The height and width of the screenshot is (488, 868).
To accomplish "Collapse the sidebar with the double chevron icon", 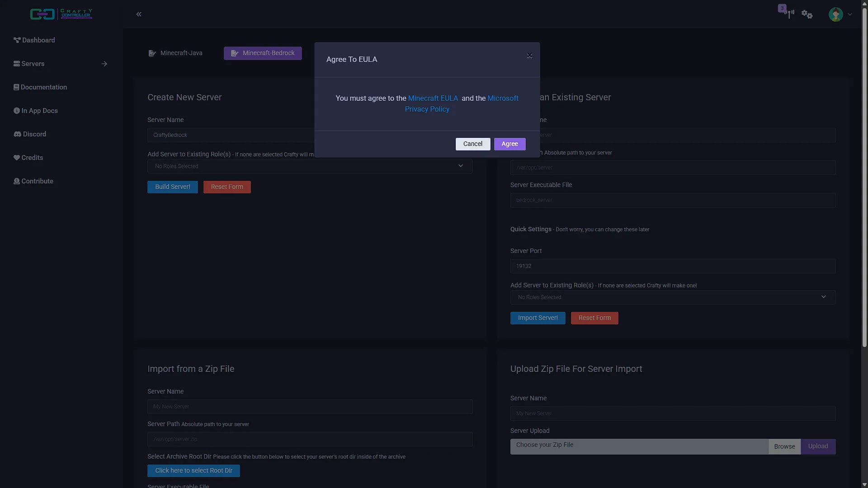I will click(139, 14).
